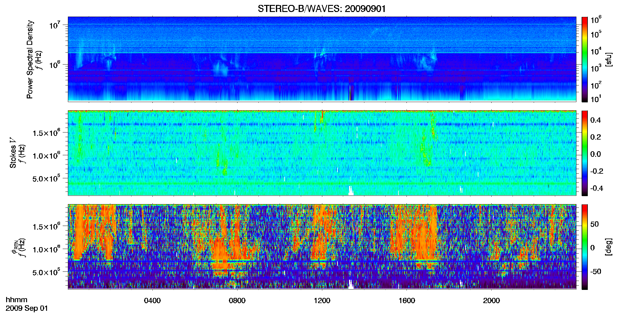Click the phi angle colorbar
The image size is (644, 332).
coord(585,247)
